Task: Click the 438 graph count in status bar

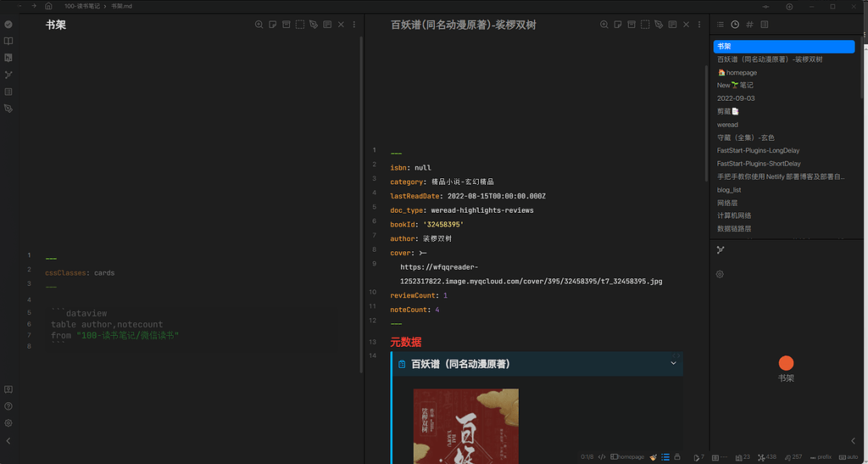Action: pos(767,457)
